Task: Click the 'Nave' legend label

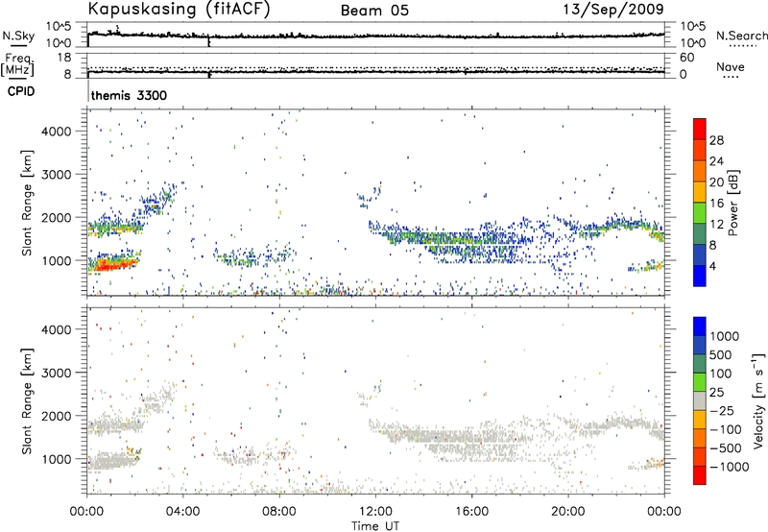Action: click(x=731, y=66)
